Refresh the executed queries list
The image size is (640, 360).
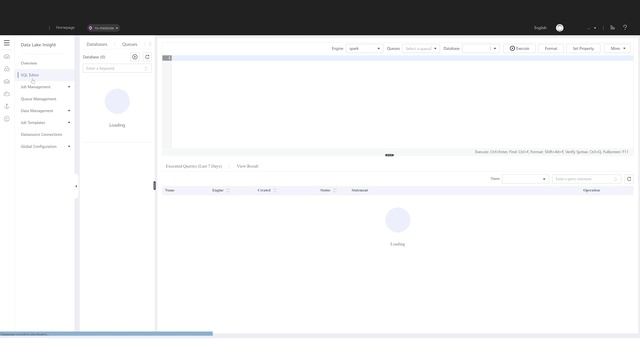pos(629,179)
